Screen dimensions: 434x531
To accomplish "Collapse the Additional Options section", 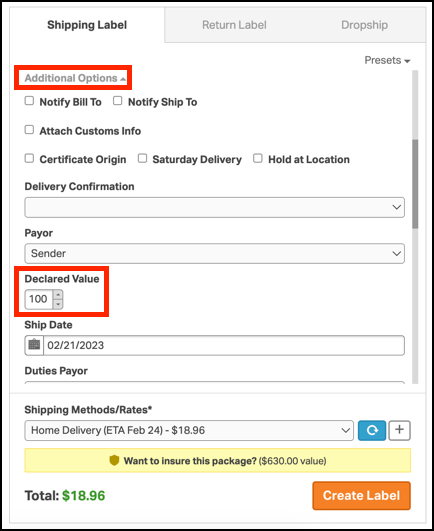I will point(75,78).
